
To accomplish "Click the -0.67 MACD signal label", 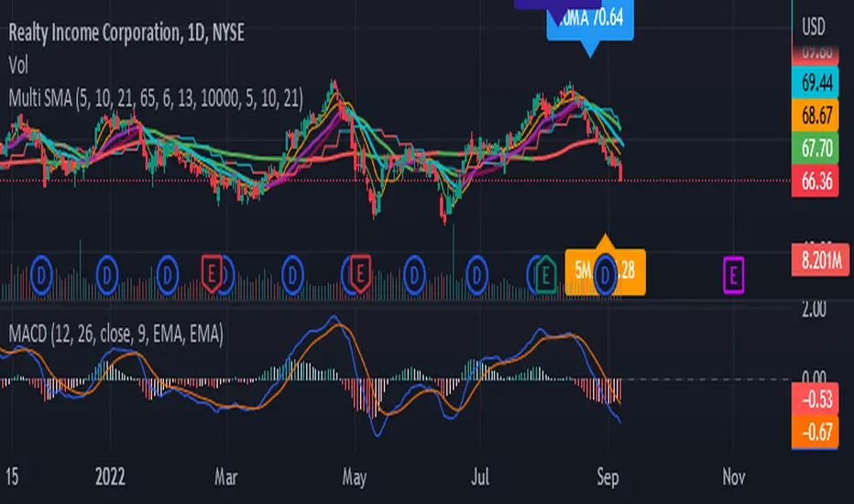I will point(816,433).
